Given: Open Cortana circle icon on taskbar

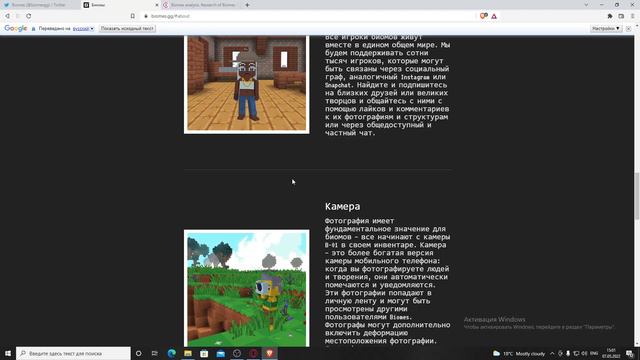Looking at the screenshot, I should pyautogui.click(x=138, y=353).
